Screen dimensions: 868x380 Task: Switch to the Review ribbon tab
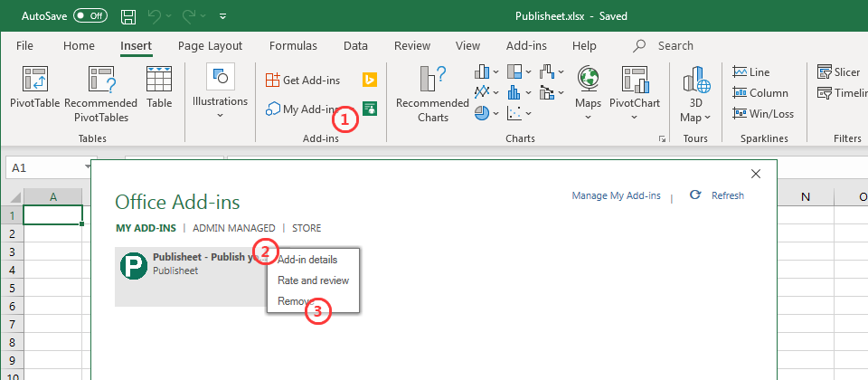click(412, 46)
